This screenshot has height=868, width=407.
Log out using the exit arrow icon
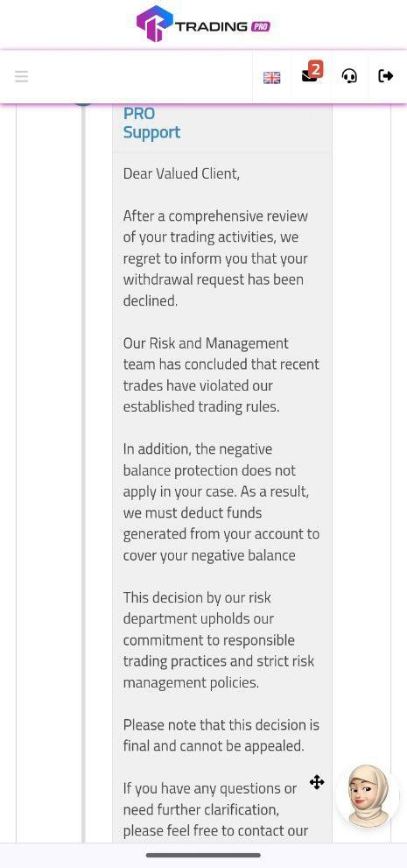385,76
